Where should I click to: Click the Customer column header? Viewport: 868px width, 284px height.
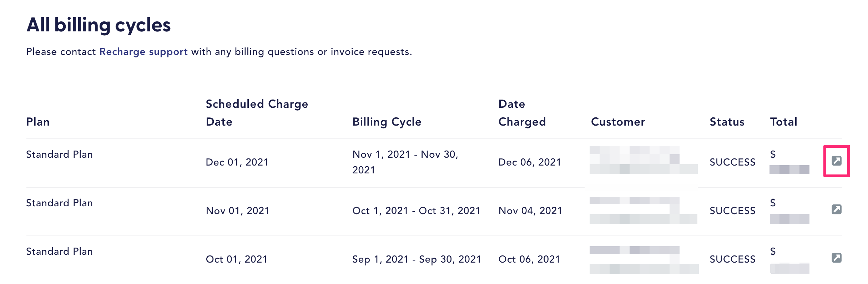618,122
